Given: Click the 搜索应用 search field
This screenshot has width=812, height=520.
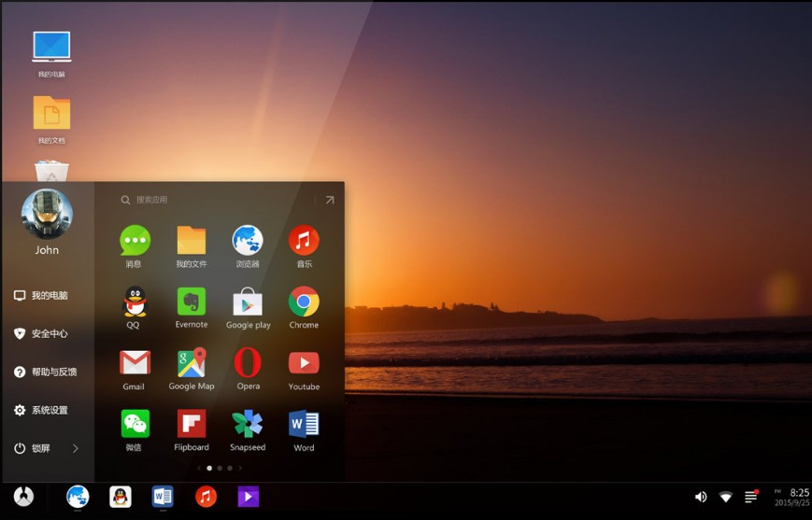Looking at the screenshot, I should tap(215, 200).
